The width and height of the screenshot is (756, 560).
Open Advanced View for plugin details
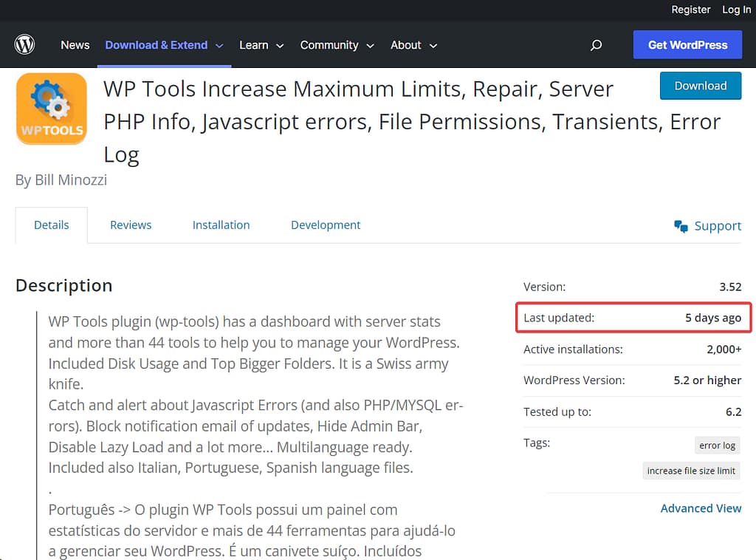(701, 508)
